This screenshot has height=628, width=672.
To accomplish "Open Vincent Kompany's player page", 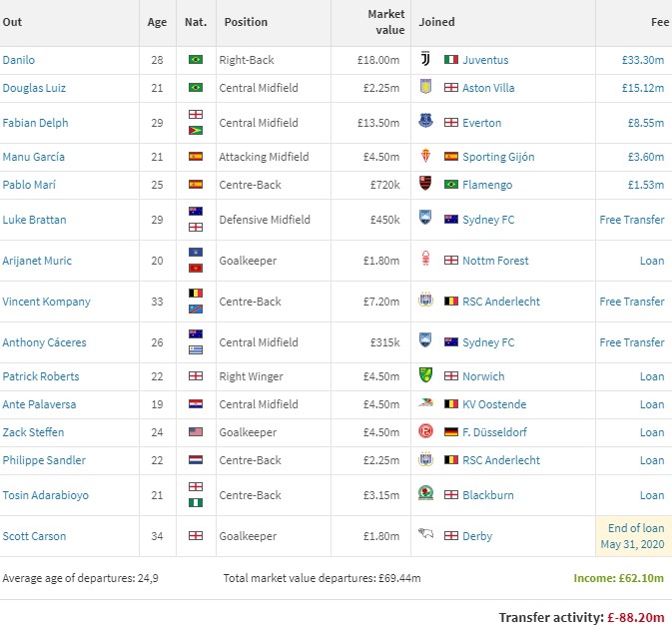I will [x=46, y=302].
